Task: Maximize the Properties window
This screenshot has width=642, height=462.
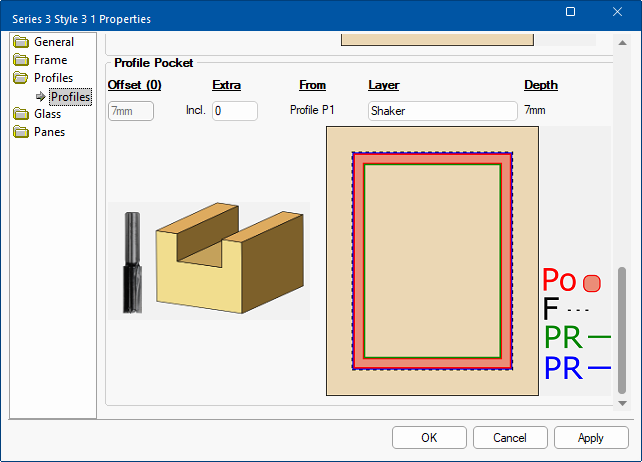Action: coord(570,11)
